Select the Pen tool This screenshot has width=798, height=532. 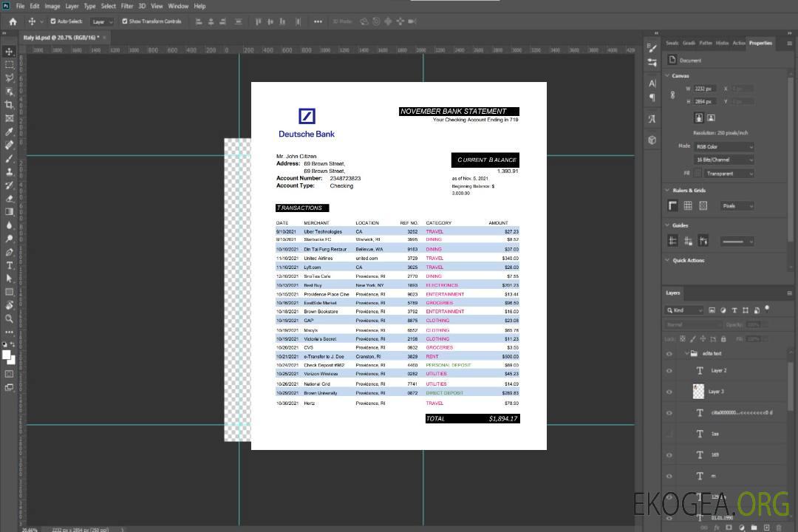point(9,252)
